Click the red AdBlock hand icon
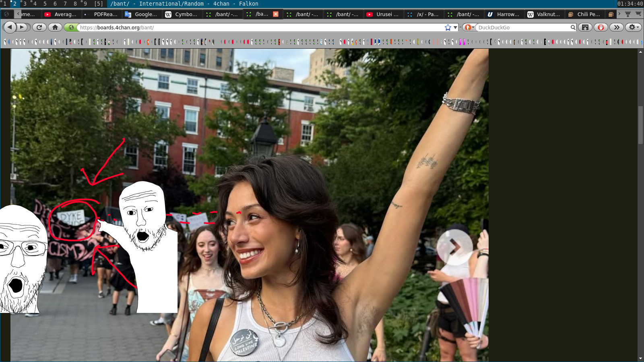This screenshot has width=644, height=362. pos(601,27)
